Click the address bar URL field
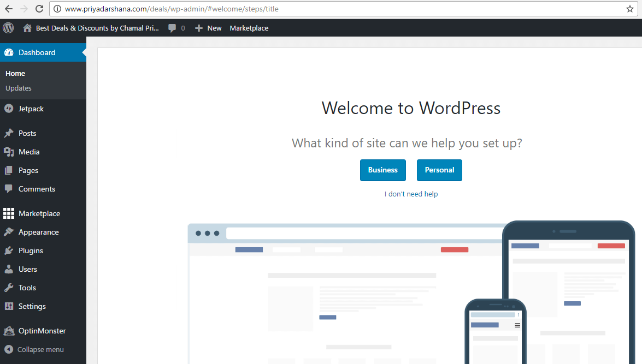This screenshot has width=642, height=364. click(343, 9)
